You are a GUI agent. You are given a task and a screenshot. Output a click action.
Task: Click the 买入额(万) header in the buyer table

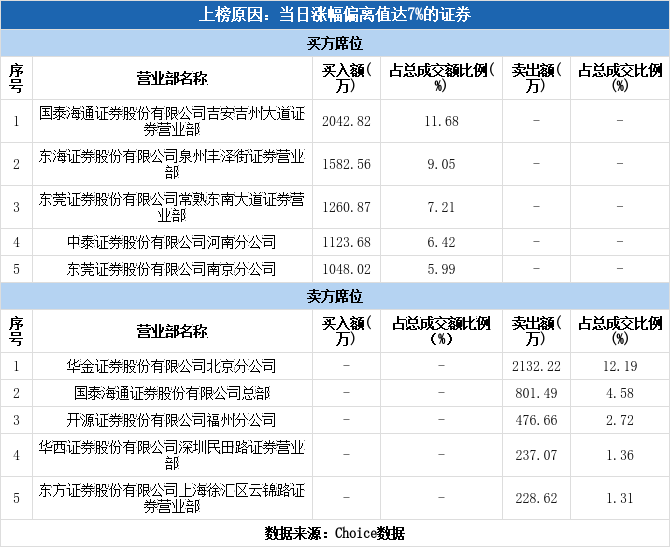pyautogui.click(x=346, y=78)
